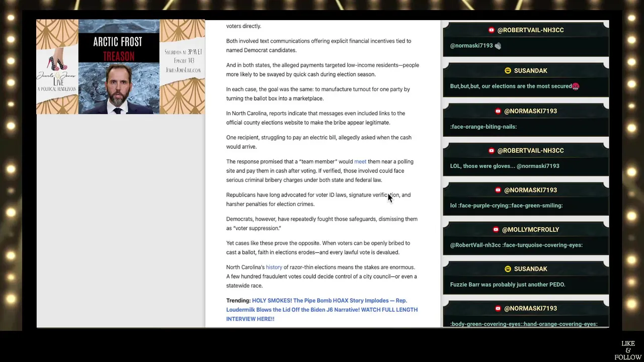Click the paragraph starting 'Republicans have long advocated'

(318, 200)
